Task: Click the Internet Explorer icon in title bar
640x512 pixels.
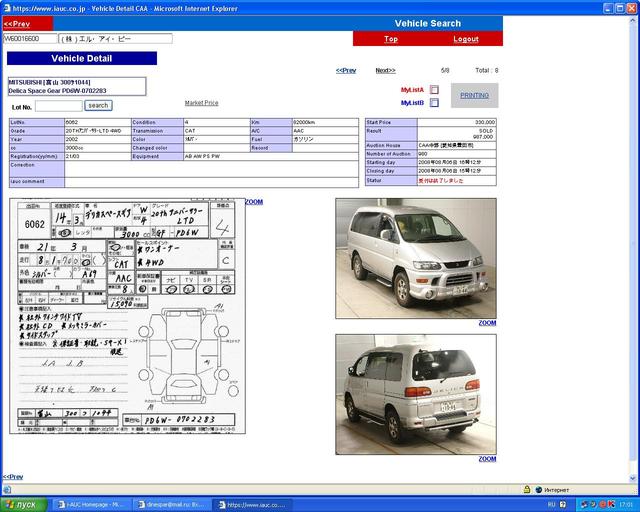Action: click(x=7, y=8)
